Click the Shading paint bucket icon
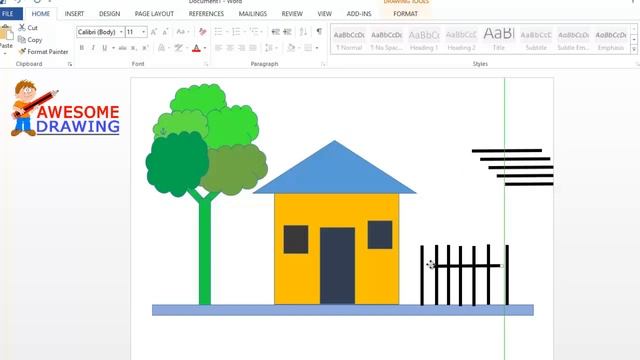The width and height of the screenshot is (640, 360). 291,48
